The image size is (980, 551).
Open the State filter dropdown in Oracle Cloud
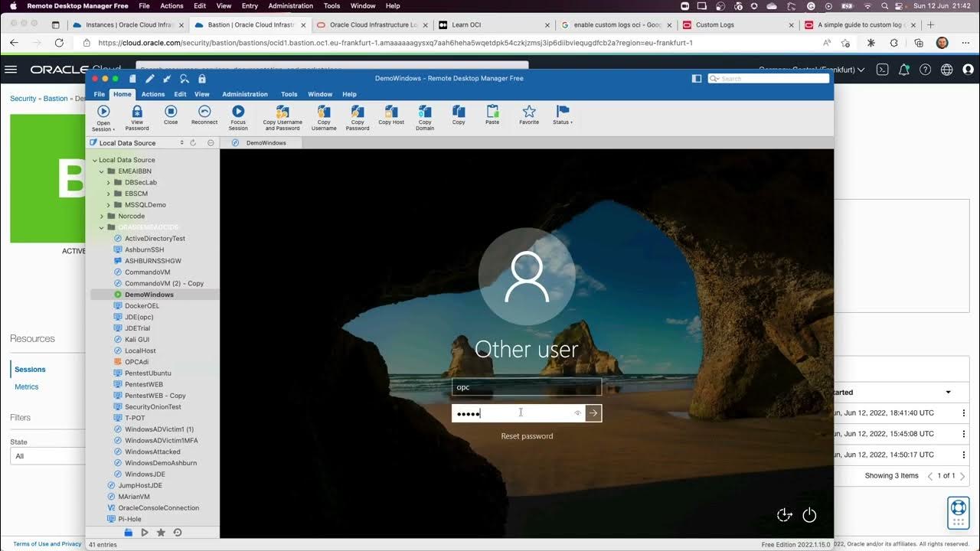click(47, 456)
